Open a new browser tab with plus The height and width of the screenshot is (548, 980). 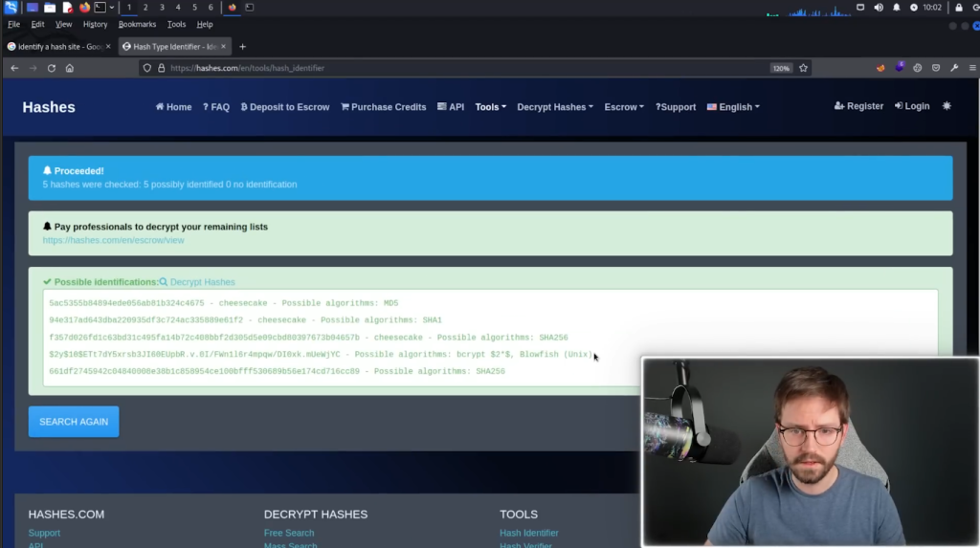point(242,47)
